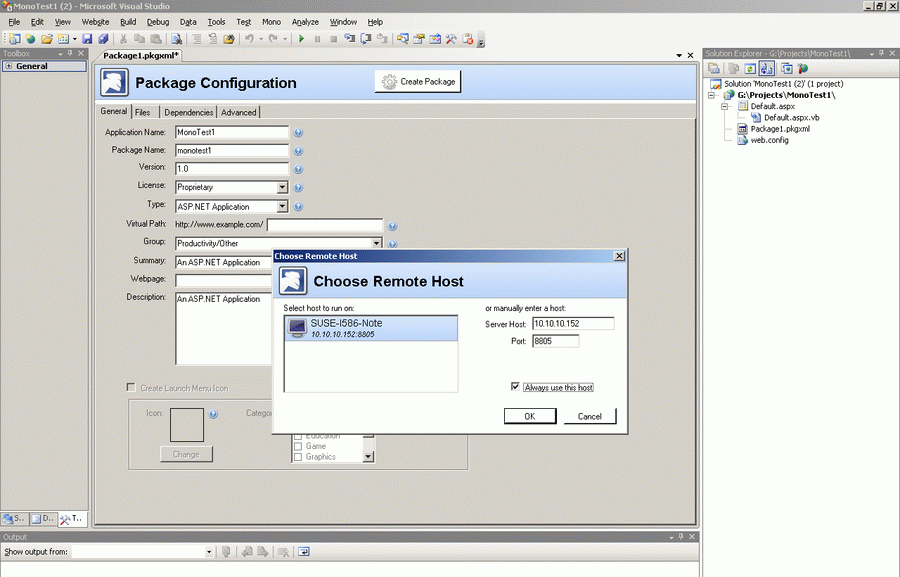Click the Save icon in the toolbar
Viewport: 900px width, 577px height.
click(87, 39)
